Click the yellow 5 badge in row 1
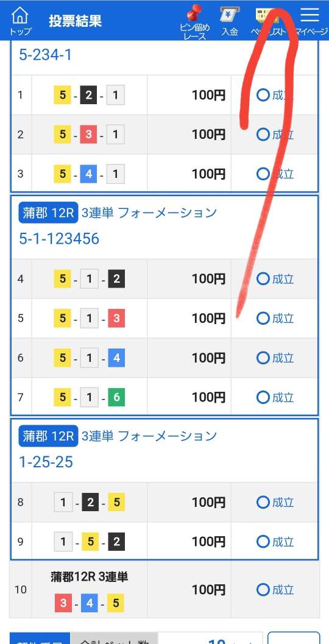Screen dimensions: 329x644 62,95
